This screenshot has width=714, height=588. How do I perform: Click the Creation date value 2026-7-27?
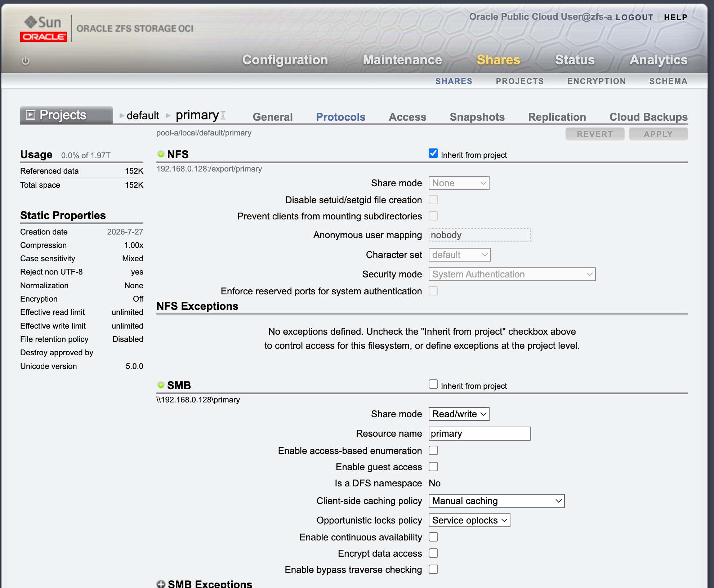point(125,232)
